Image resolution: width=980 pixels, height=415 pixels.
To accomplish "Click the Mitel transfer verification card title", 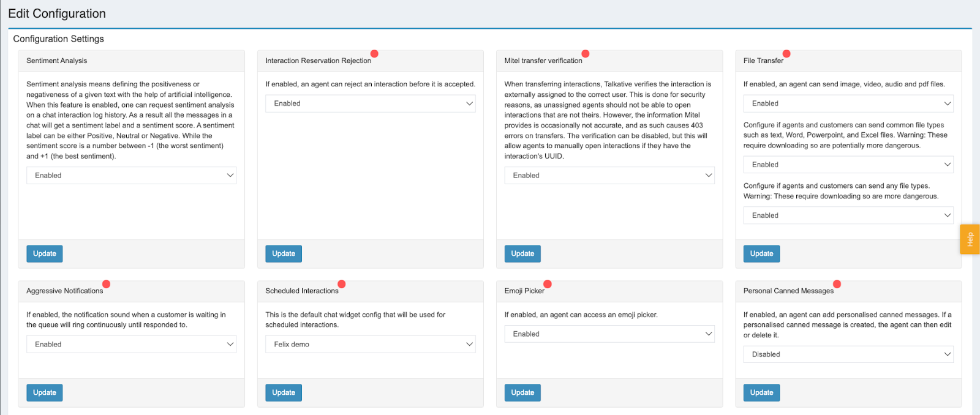I will [x=543, y=61].
